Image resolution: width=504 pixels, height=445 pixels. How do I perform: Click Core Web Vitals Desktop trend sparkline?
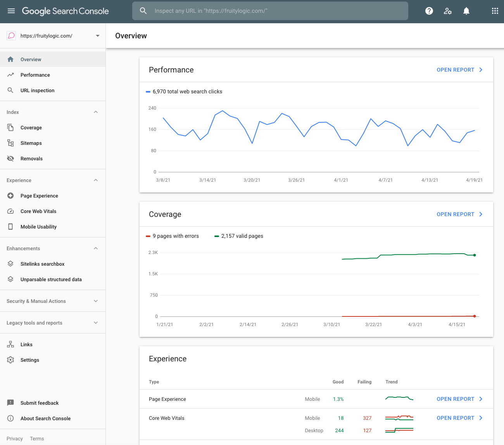pos(399,430)
